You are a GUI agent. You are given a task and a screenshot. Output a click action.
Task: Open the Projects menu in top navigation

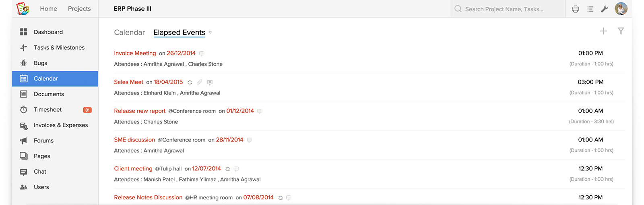79,9
